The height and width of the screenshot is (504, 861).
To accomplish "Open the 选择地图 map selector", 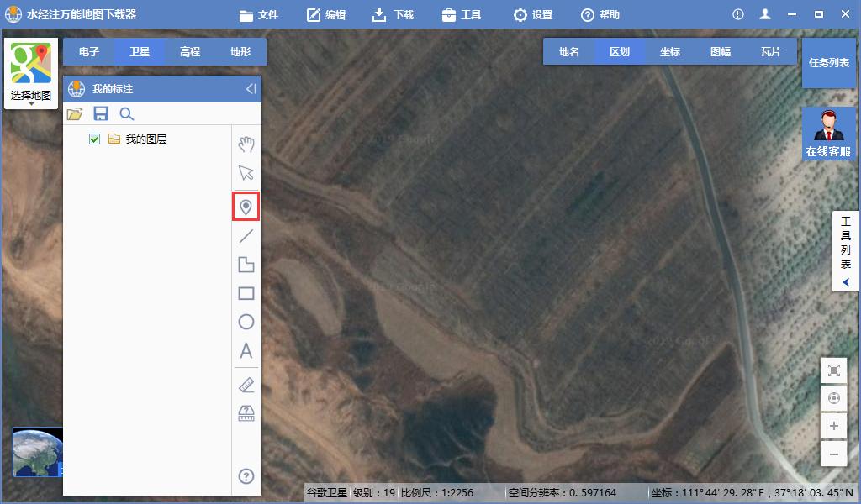I will pos(31,73).
